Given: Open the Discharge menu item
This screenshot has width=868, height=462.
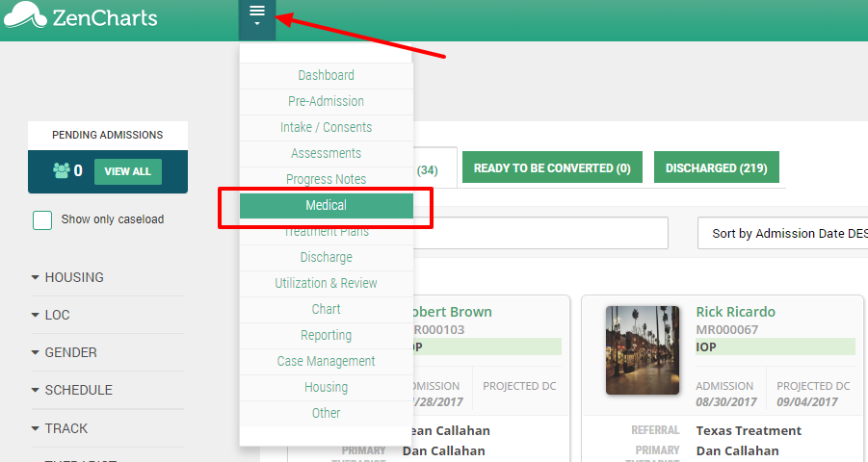Looking at the screenshot, I should [326, 257].
